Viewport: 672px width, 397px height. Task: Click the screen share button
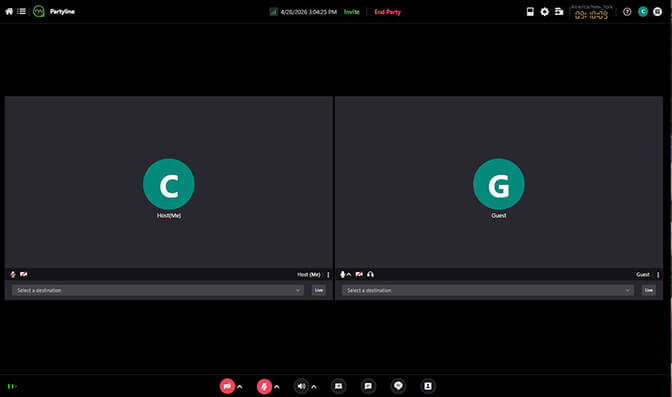coord(339,386)
